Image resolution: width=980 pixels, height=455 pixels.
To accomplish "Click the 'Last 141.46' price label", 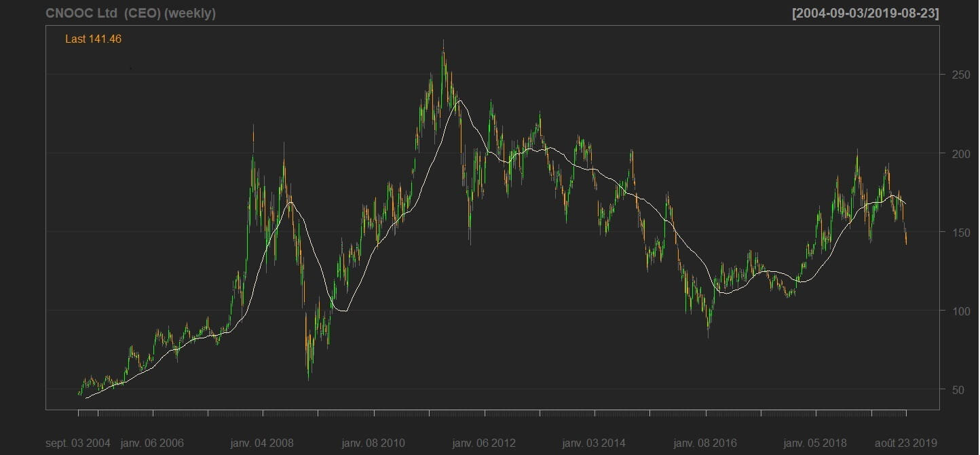I will pyautogui.click(x=93, y=39).
